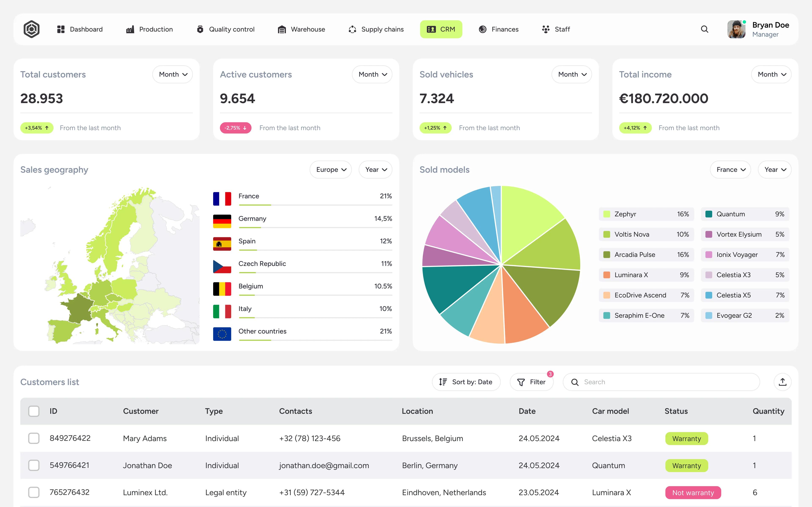Tick the checkbox next to Luminex Ltd.
This screenshot has width=812, height=507.
(x=34, y=492)
